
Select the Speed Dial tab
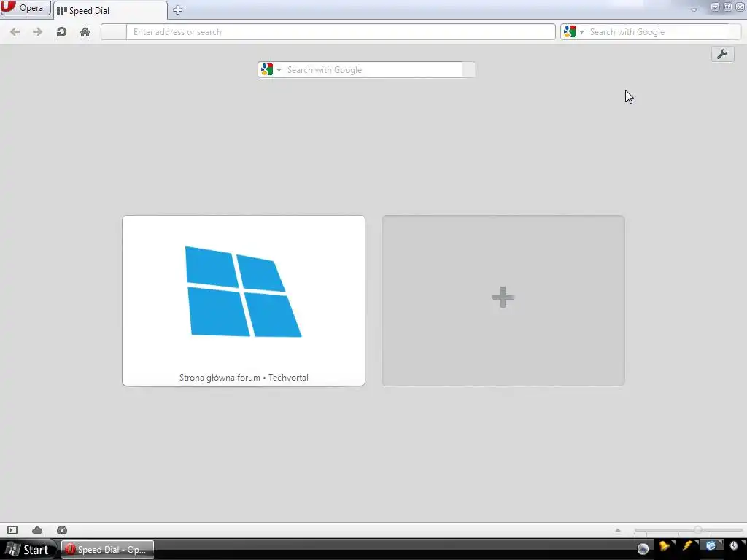(110, 10)
